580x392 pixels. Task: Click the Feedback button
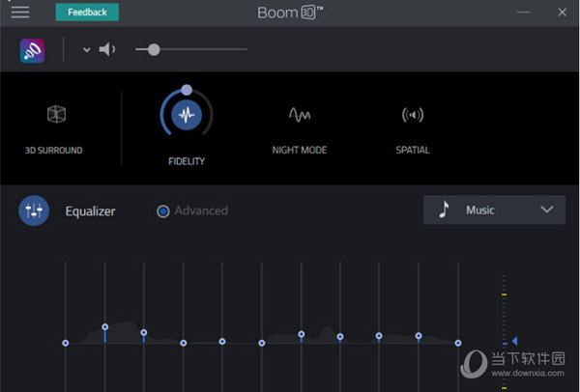click(87, 13)
